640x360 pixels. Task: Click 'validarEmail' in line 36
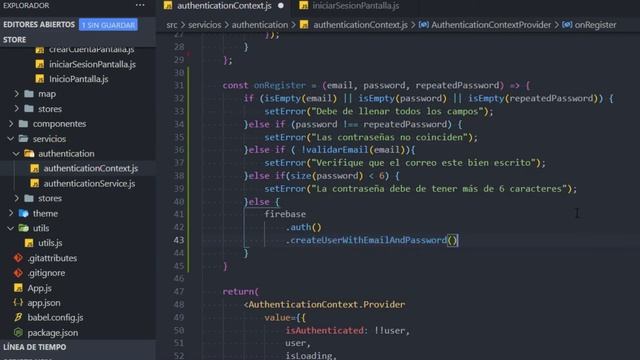pyautogui.click(x=337, y=150)
